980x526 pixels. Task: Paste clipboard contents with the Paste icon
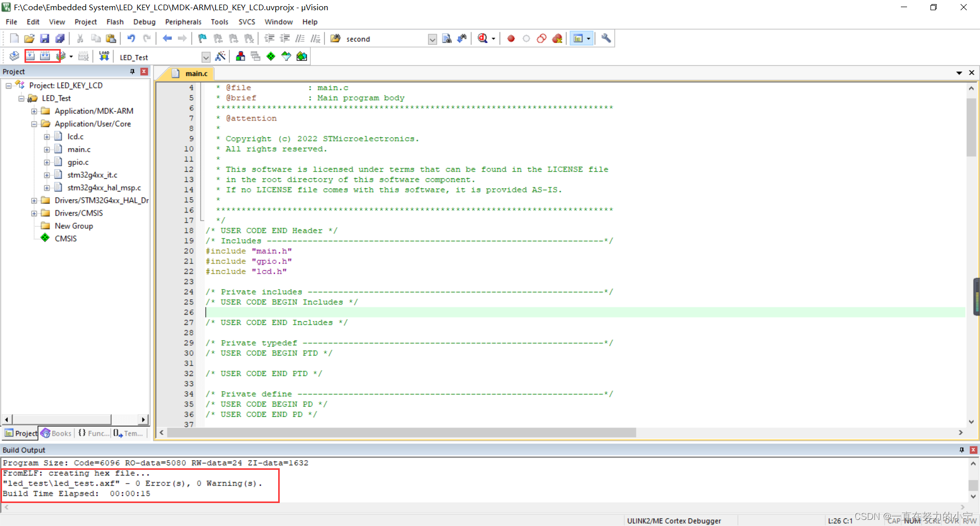[111, 38]
